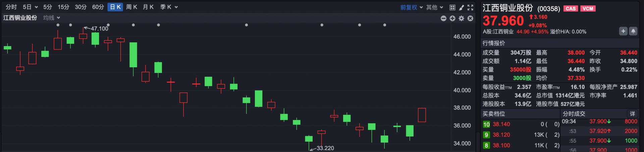Click the A股:江西铜业 link
The width and height of the screenshot is (644, 152).
coord(498,32)
